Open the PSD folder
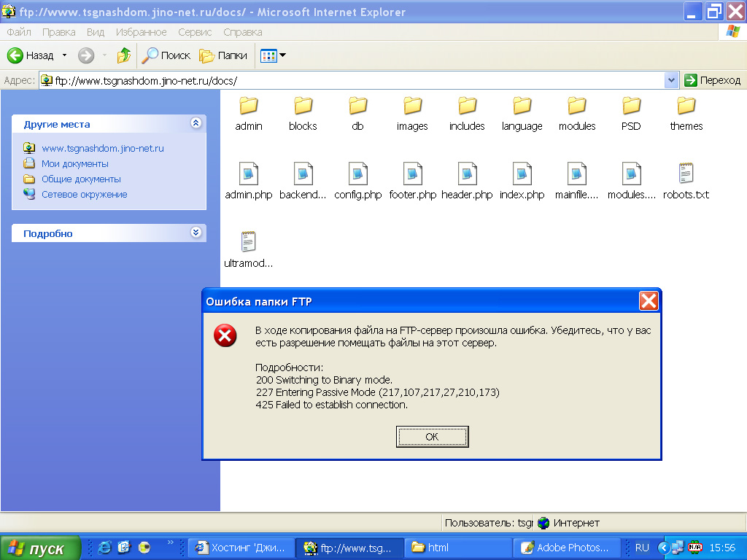This screenshot has width=747, height=560. 631,106
